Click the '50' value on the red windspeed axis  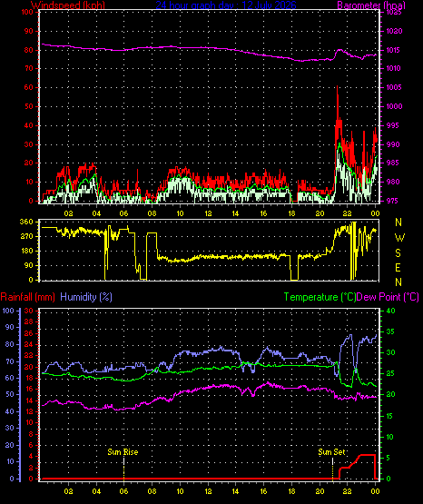point(29,106)
